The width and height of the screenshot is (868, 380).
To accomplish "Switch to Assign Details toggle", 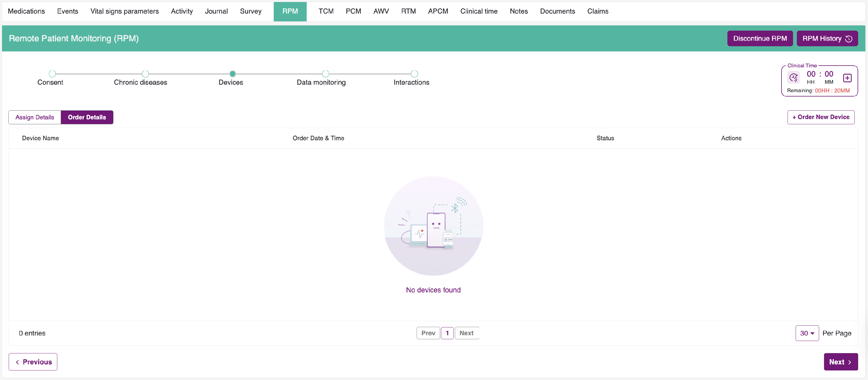I will pos(35,117).
